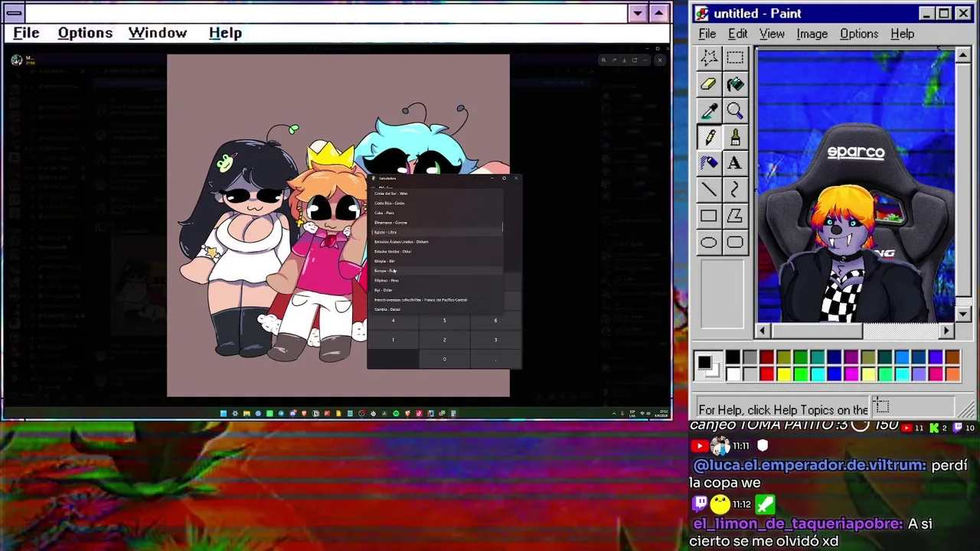The image size is (980, 551).
Task: Select the rectangular Select tool in Paint
Action: pos(735,57)
